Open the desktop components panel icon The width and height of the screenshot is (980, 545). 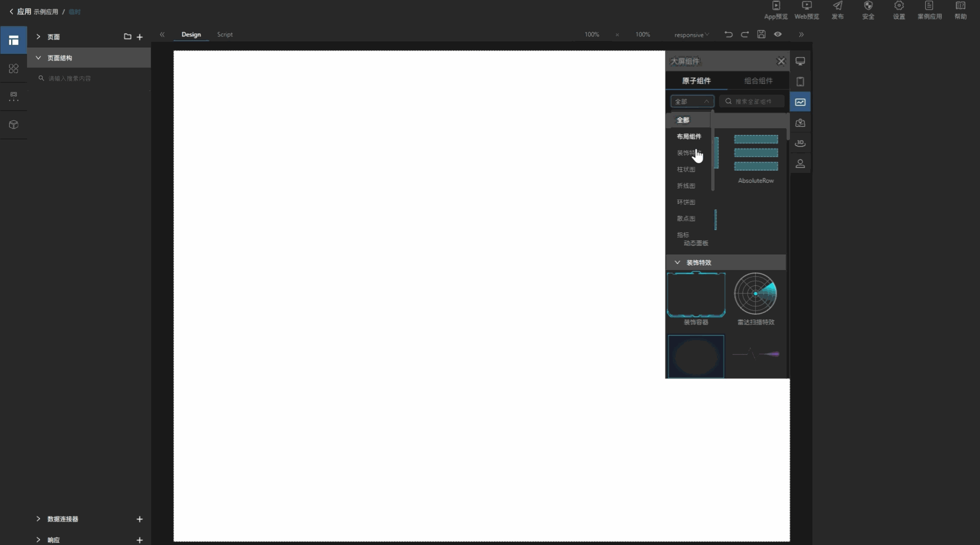click(x=800, y=61)
